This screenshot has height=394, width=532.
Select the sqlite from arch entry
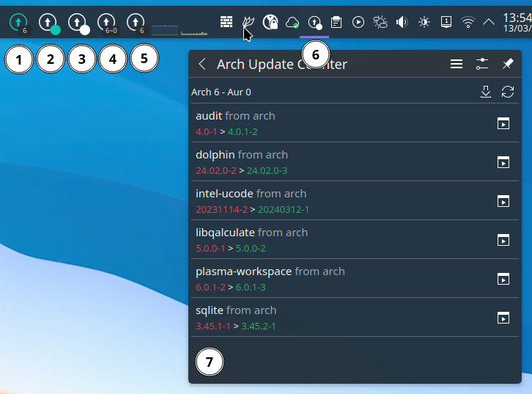[355, 317]
